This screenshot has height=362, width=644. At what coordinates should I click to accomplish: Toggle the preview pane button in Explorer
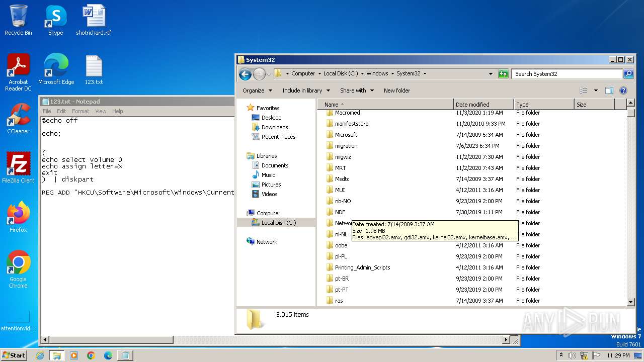tap(609, 90)
